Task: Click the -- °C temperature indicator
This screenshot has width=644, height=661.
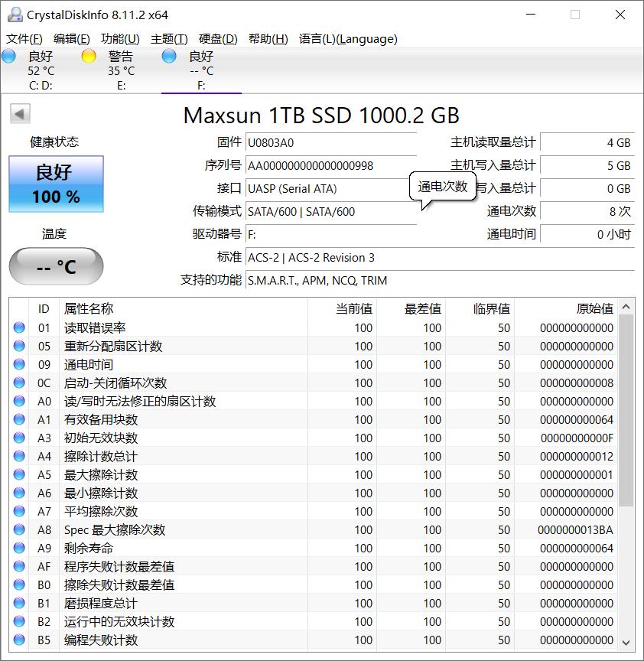Action: point(55,265)
